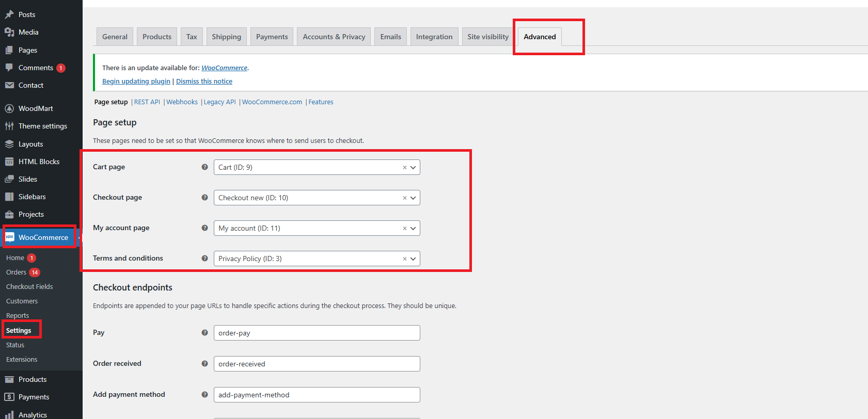Screen dimensions: 868x419
Task: Select the Accounts & Privacy tab
Action: pos(334,37)
